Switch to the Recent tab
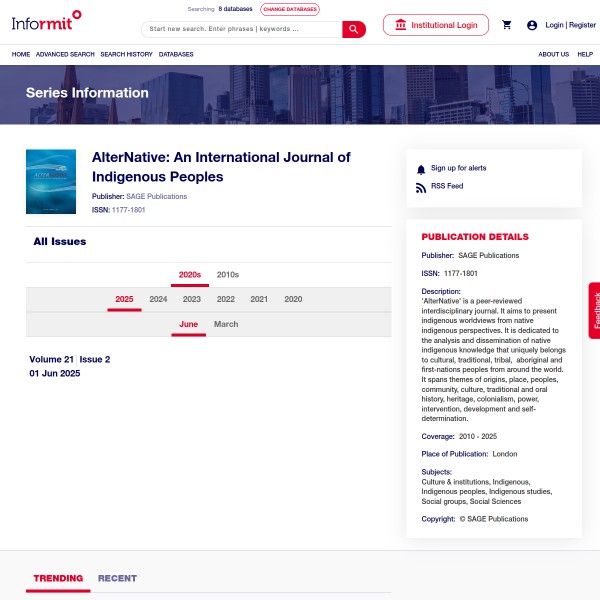Image resolution: width=600 pixels, height=600 pixels. click(117, 578)
